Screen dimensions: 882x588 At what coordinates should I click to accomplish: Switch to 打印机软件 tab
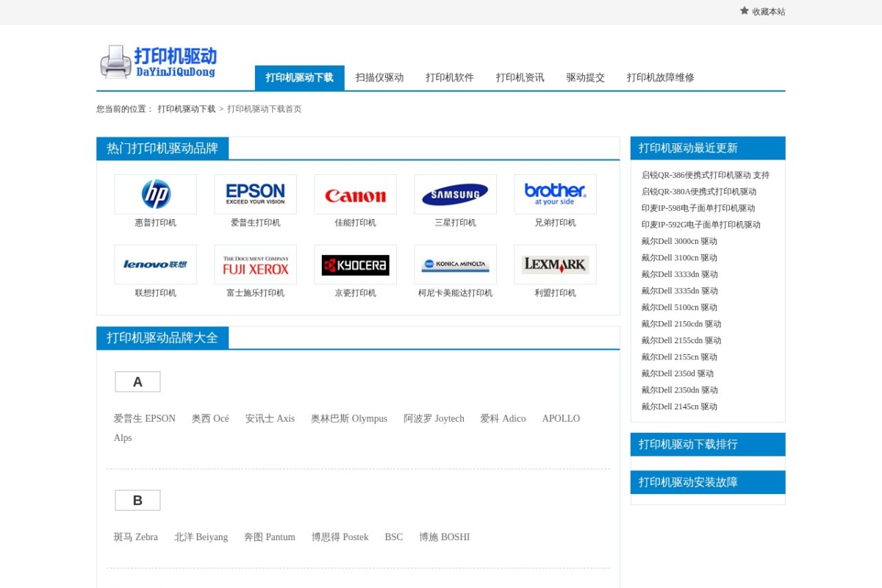click(x=450, y=78)
